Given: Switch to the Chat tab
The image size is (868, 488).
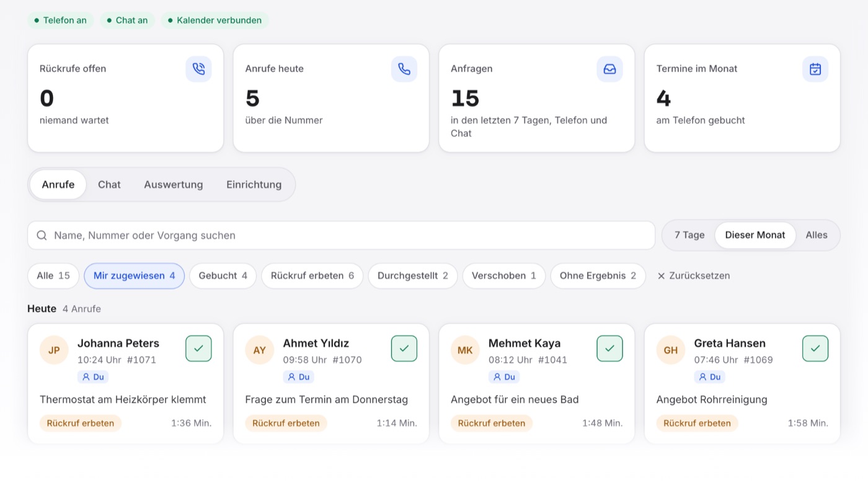Looking at the screenshot, I should coord(109,185).
